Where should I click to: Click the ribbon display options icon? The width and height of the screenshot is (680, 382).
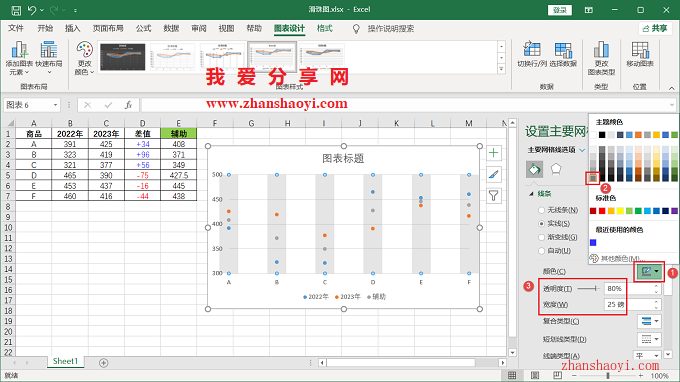tap(588, 10)
